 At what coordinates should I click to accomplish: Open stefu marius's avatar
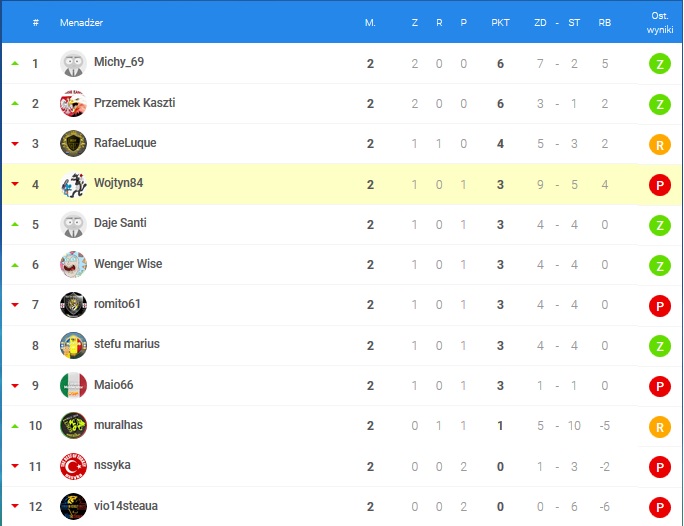(73, 345)
